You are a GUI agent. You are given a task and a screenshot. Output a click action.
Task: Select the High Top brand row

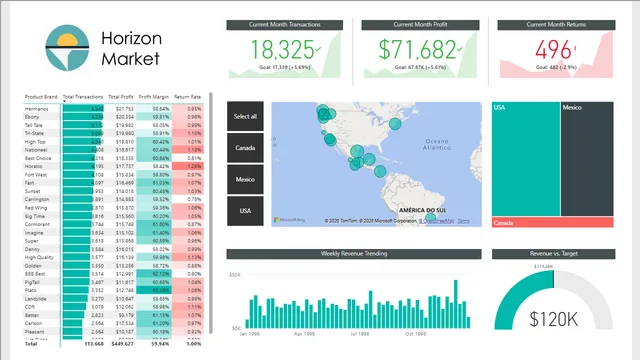coord(113,142)
